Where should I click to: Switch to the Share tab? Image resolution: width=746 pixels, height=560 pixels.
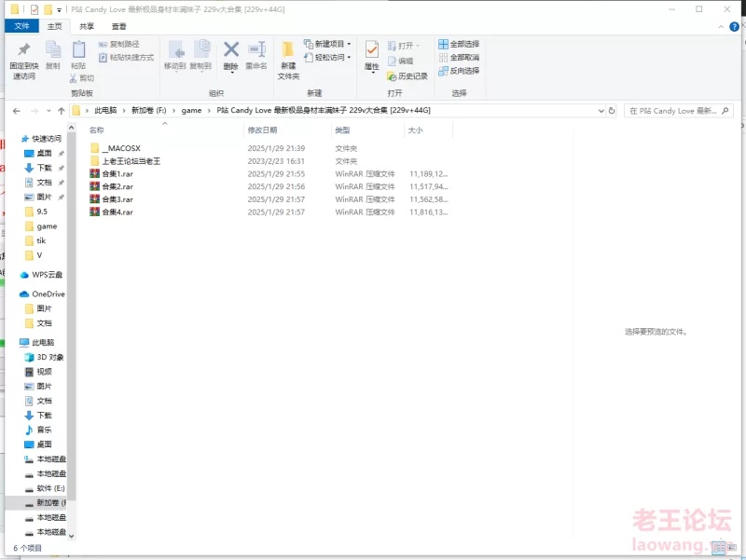click(87, 27)
